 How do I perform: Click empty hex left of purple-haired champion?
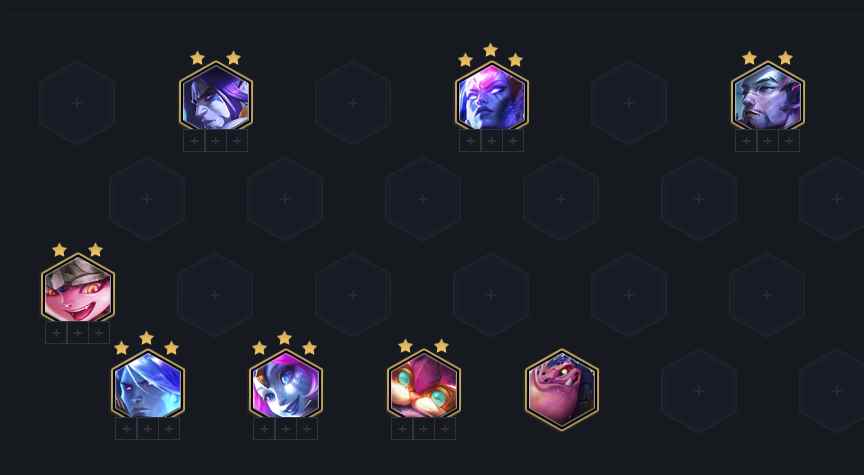click(77, 102)
